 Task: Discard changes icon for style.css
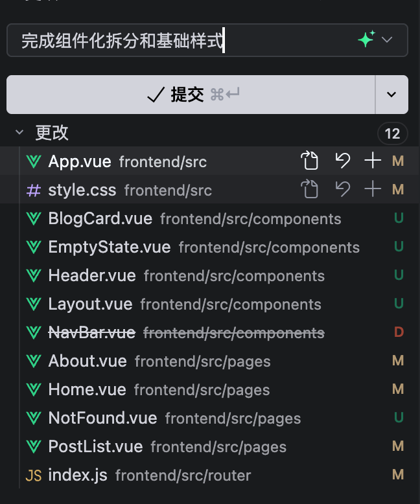[x=342, y=189]
